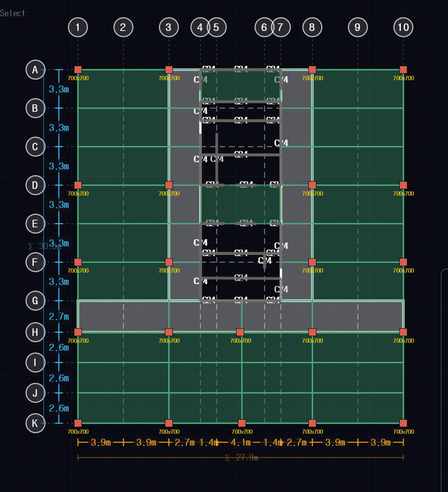Click grid axis bubble B
The width and height of the screenshot is (448, 492).
(35, 108)
